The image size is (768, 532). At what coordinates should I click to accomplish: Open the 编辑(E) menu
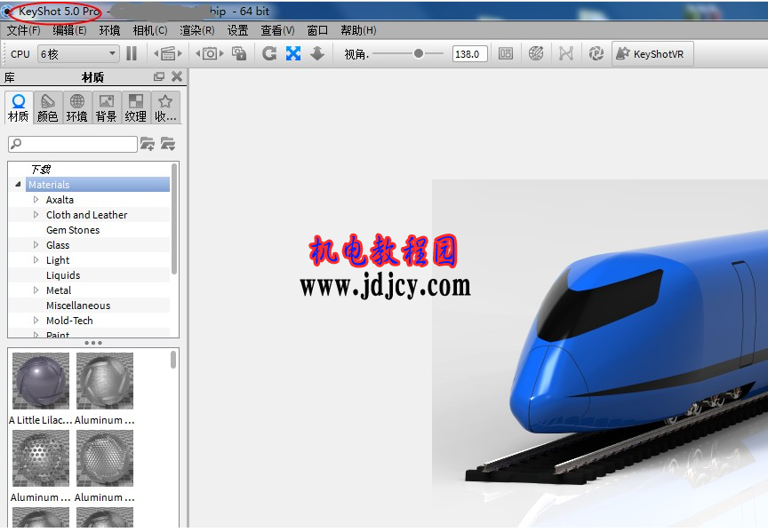[x=69, y=30]
